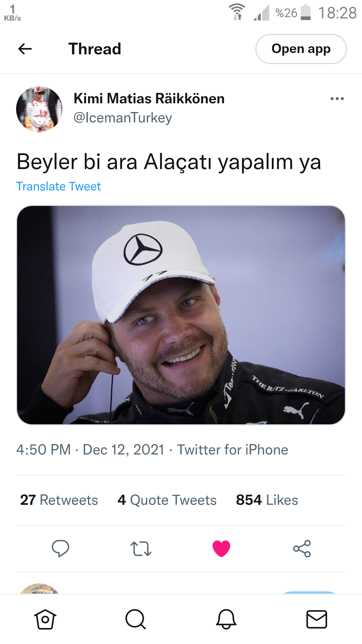
Task: Open the @IcemanTurkey handle
Action: pyautogui.click(x=123, y=118)
